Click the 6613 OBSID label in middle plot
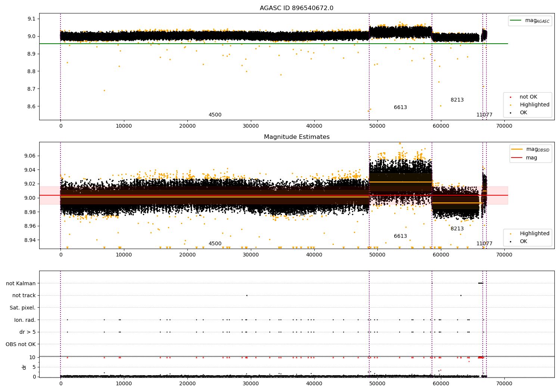 tap(400, 236)
